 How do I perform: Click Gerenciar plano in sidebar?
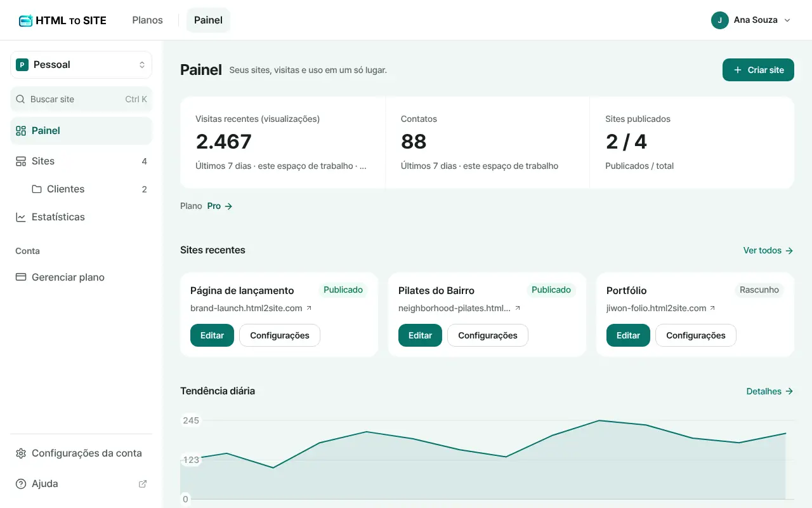[x=81, y=277]
